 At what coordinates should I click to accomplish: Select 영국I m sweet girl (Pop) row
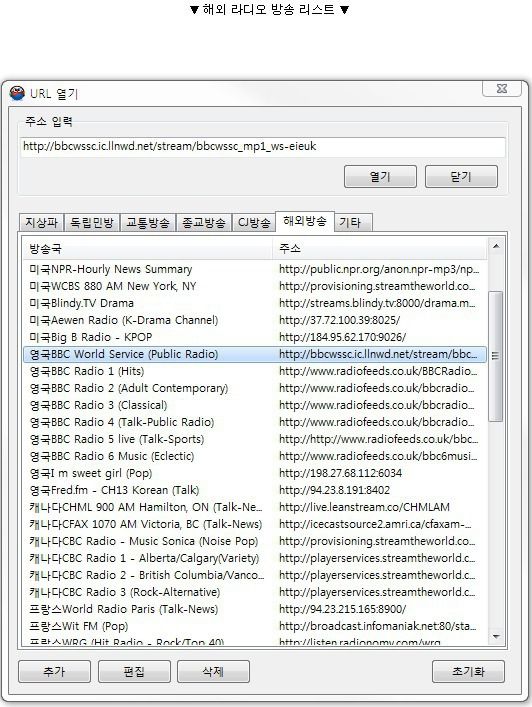tap(255, 473)
